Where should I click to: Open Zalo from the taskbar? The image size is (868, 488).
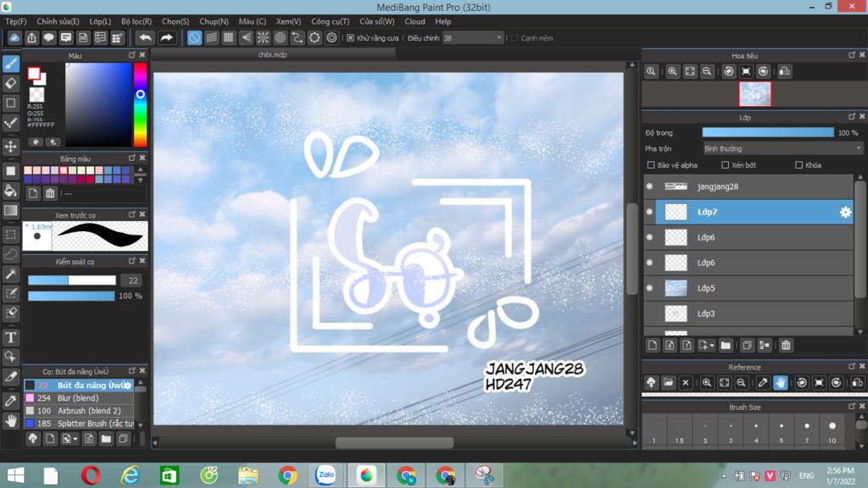click(325, 475)
